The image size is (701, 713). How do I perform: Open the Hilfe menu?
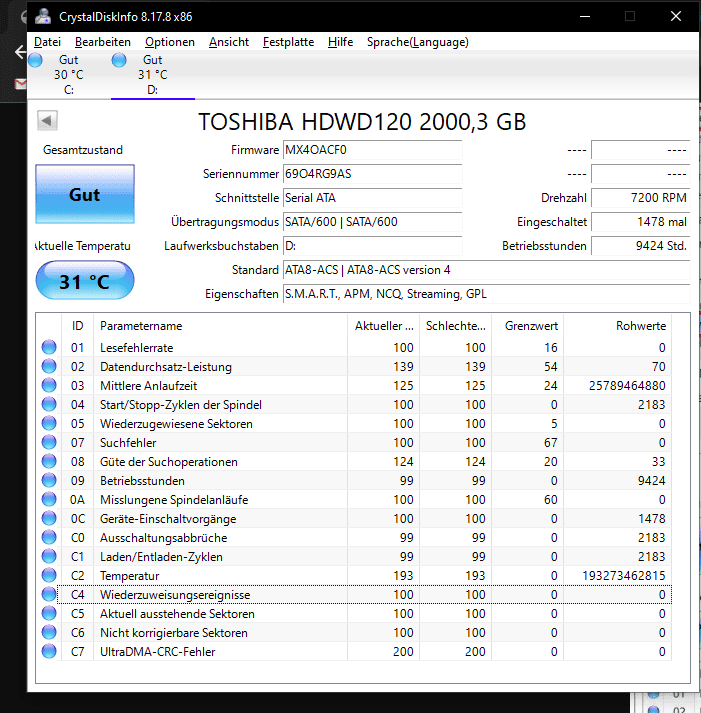click(340, 42)
